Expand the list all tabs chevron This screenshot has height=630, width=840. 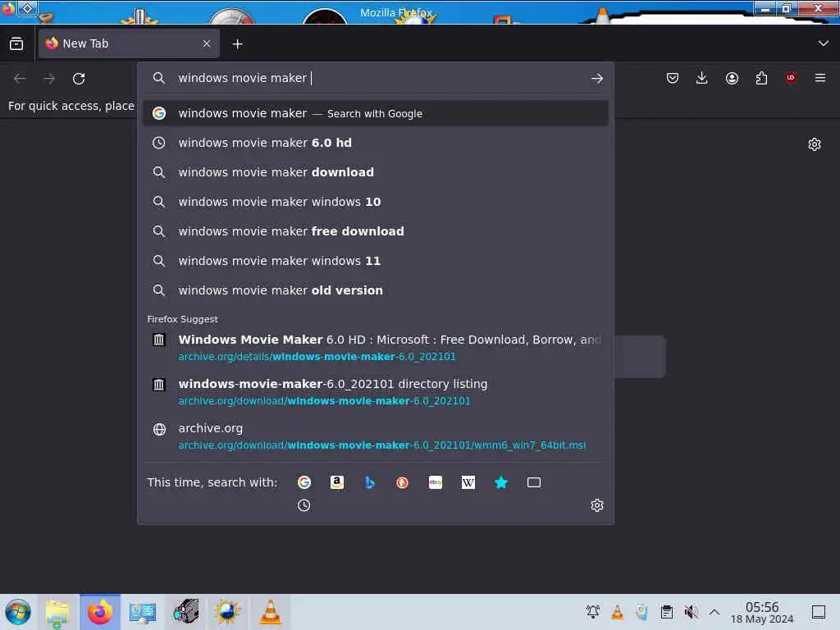click(824, 43)
